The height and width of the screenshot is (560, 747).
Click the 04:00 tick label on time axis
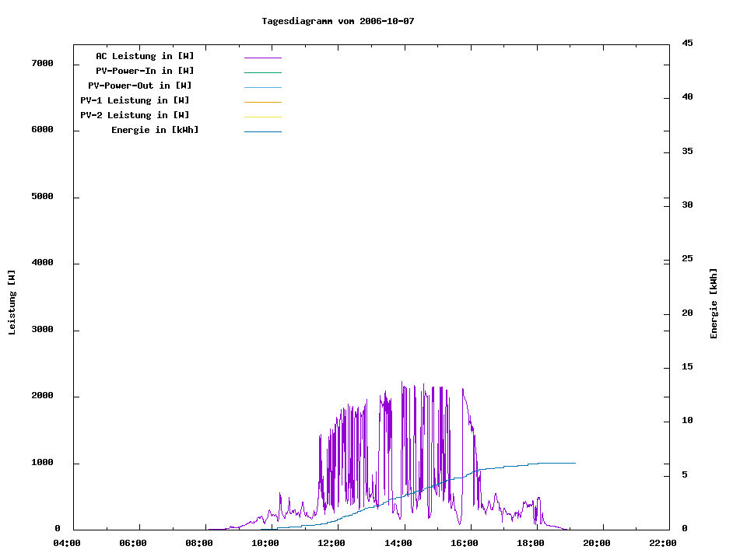click(68, 544)
